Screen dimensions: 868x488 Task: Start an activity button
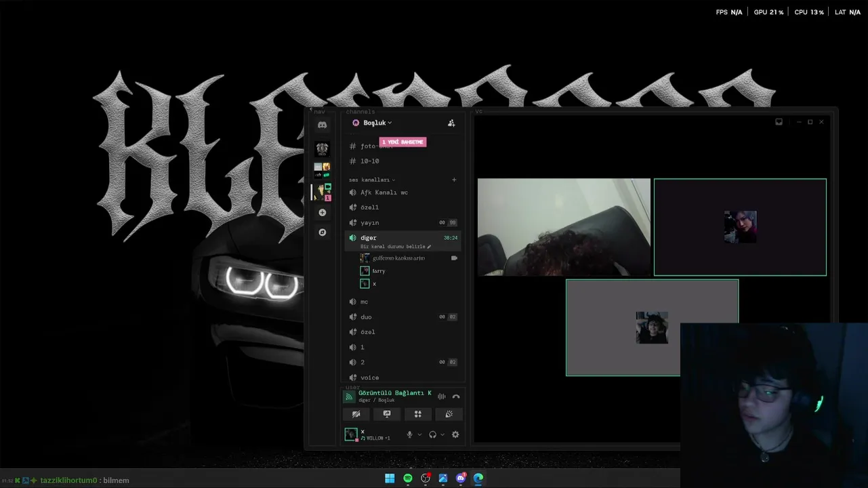tap(418, 414)
